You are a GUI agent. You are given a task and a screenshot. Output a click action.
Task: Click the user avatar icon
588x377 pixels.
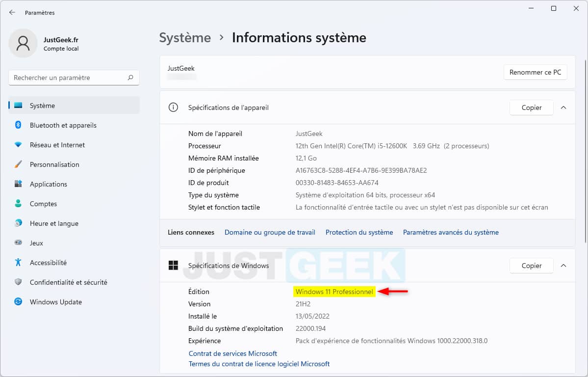23,43
